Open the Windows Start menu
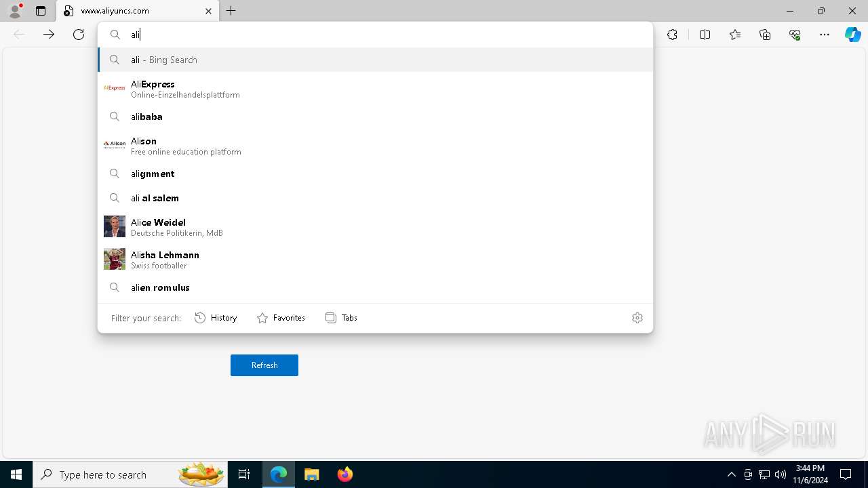The image size is (868, 488). click(16, 474)
